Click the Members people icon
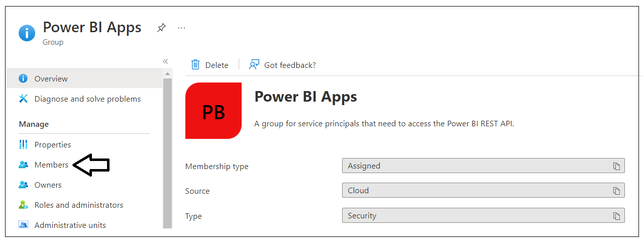Image resolution: width=644 pixels, height=243 pixels. click(x=23, y=165)
